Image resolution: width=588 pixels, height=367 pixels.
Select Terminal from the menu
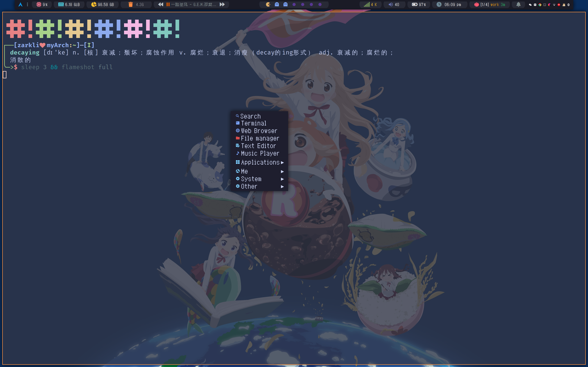[x=253, y=123]
